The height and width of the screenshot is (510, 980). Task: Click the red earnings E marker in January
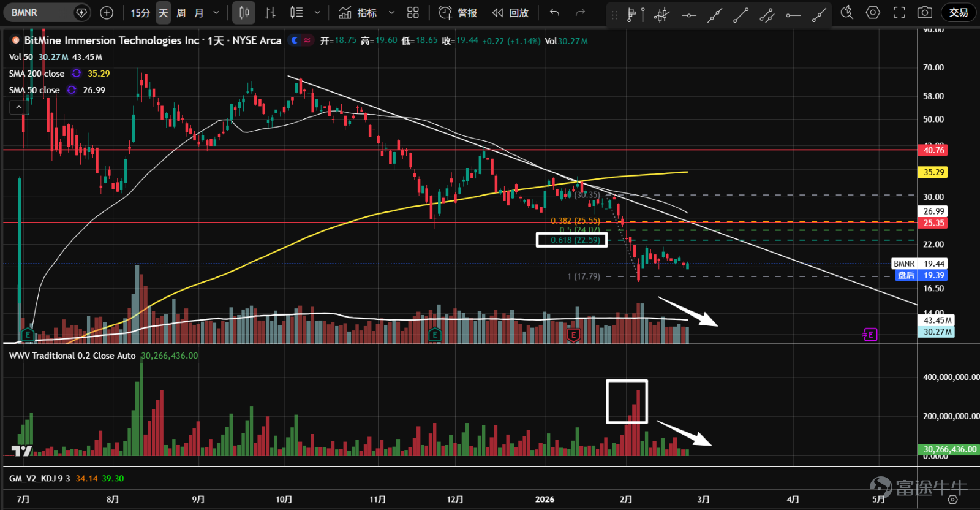(573, 334)
